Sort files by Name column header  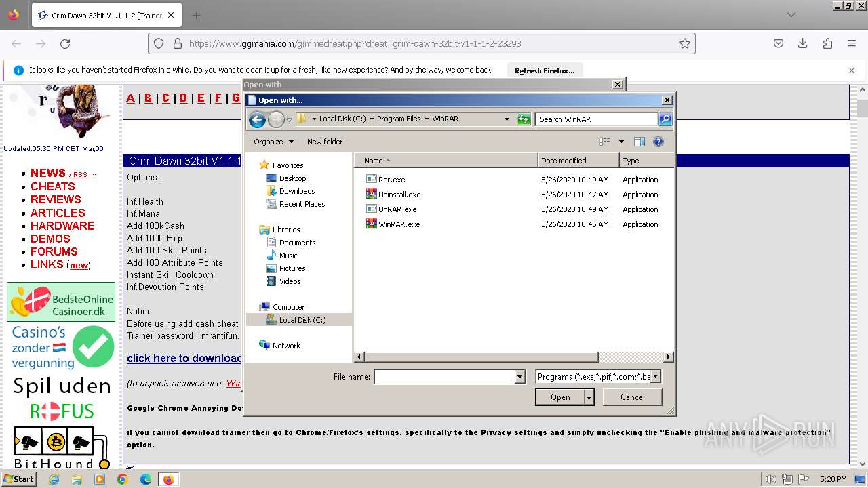point(446,161)
